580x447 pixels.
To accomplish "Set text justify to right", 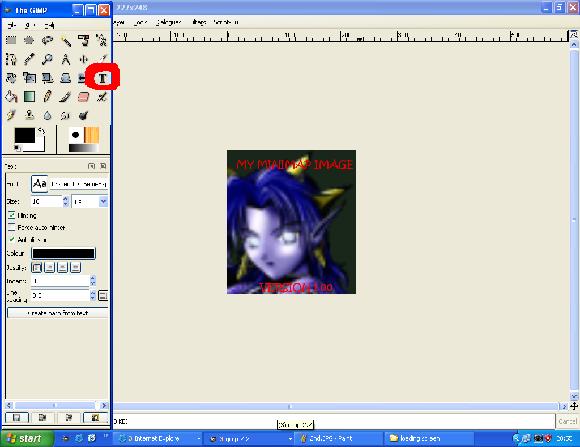I will [50, 267].
